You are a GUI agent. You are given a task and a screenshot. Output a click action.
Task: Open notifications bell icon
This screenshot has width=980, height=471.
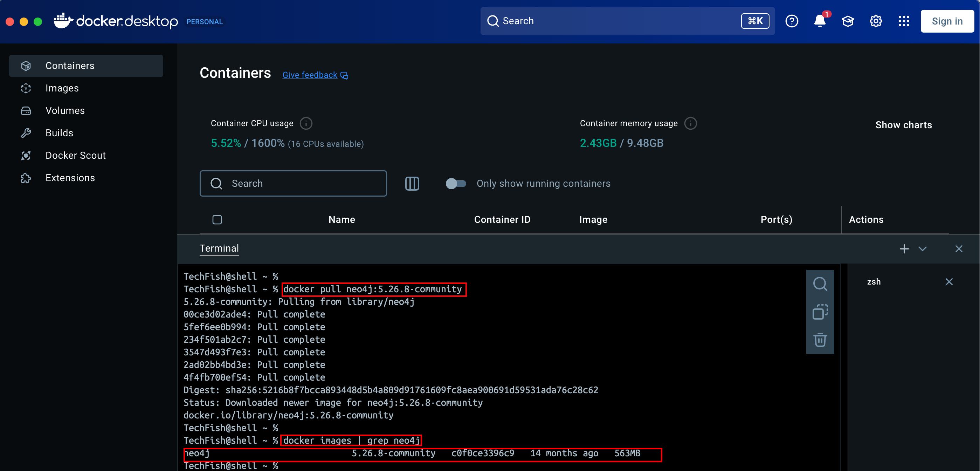(x=820, y=21)
